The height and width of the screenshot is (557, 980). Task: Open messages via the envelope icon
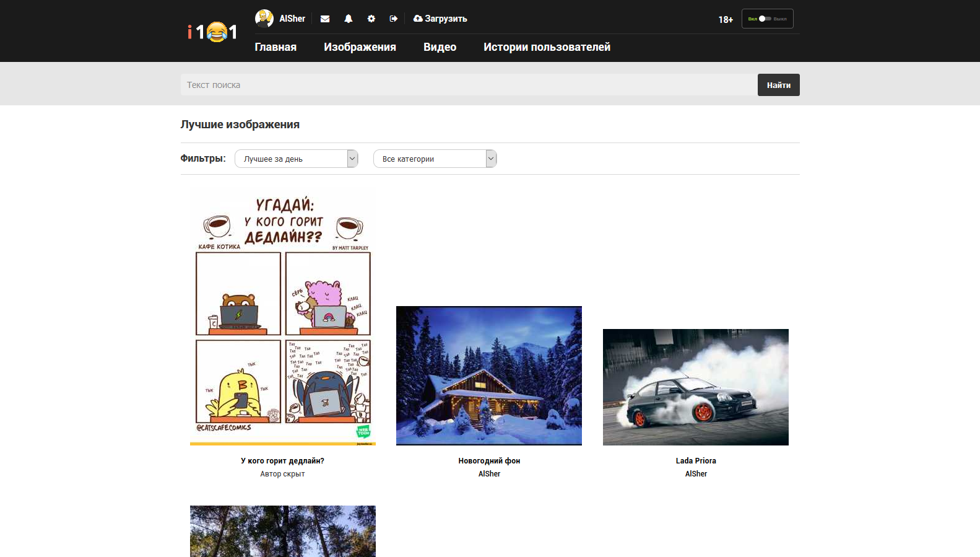click(325, 19)
